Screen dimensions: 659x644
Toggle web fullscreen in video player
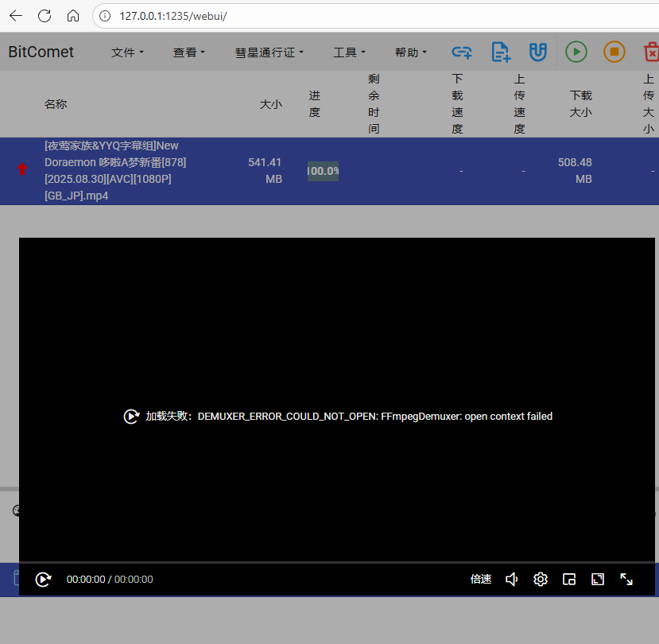[x=598, y=580]
